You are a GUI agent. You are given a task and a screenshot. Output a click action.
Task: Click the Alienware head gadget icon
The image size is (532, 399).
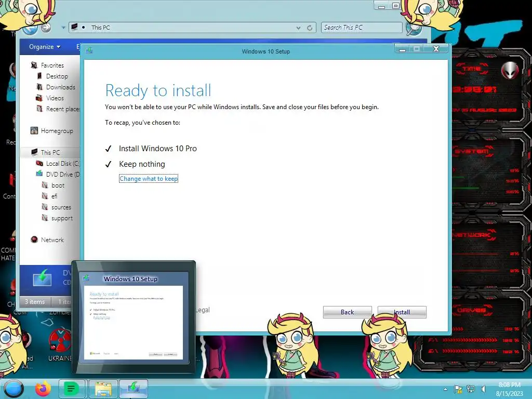click(510, 70)
